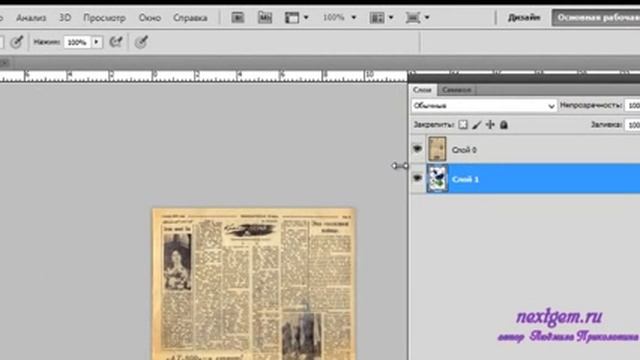Screen dimensions: 640x360
Task: Click the Заливка label
Action: click(607, 124)
